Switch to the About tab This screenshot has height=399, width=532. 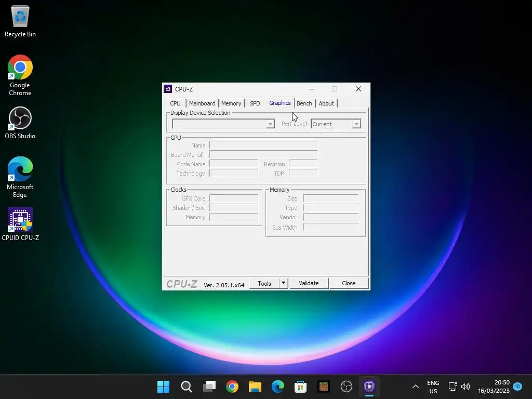point(326,103)
